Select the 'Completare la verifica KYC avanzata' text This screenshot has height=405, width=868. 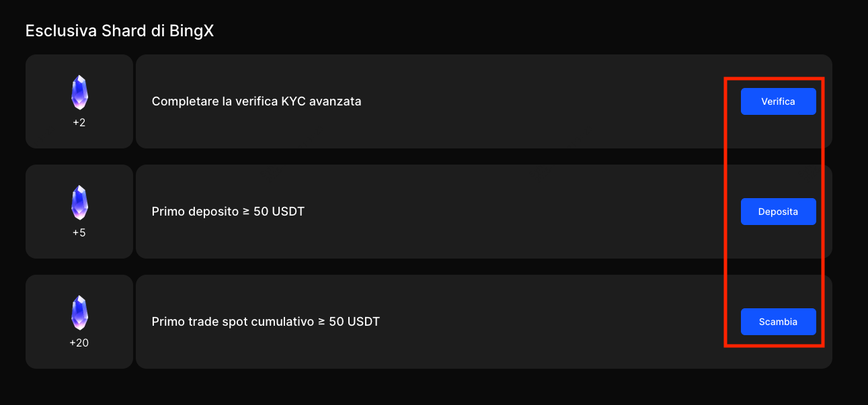click(x=256, y=101)
